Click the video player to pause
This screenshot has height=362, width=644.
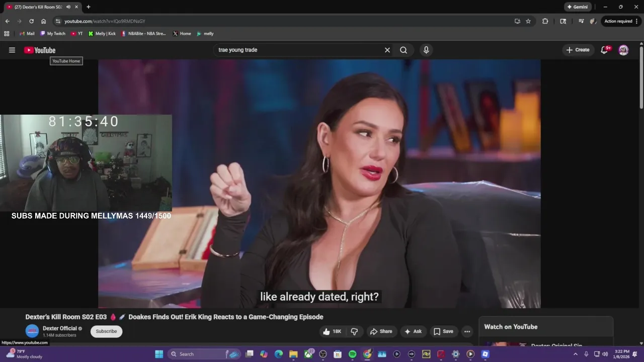point(319,184)
